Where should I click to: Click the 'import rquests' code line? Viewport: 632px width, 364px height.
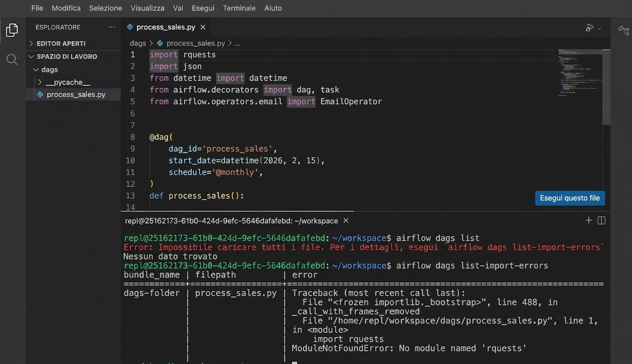182,54
